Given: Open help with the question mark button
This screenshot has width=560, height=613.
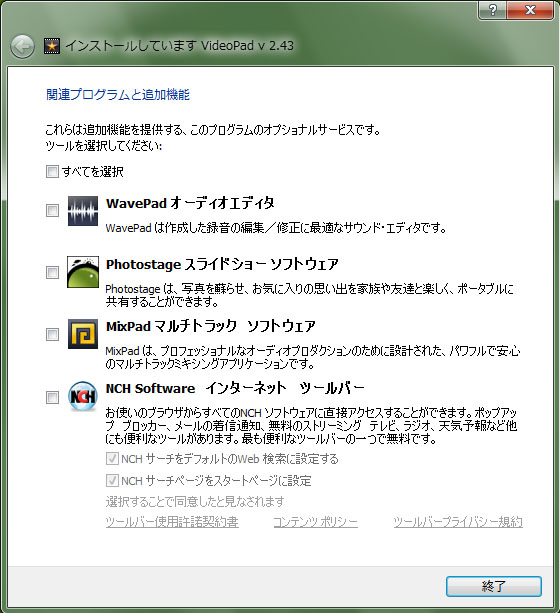Looking at the screenshot, I should (x=492, y=10).
